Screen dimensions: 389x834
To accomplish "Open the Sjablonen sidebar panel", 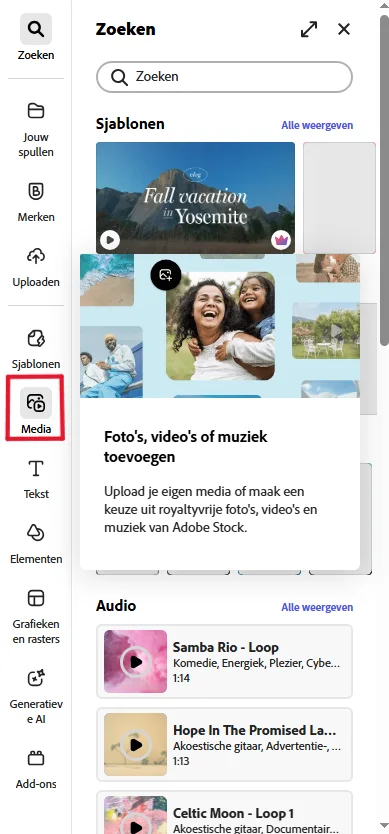I will click(x=36, y=349).
